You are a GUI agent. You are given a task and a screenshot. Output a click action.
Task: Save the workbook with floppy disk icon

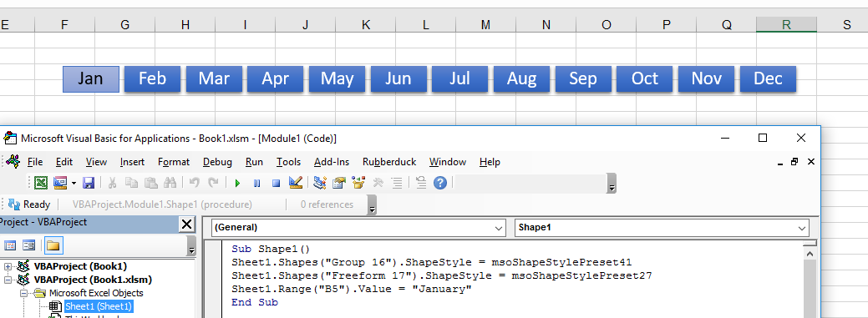coord(89,183)
